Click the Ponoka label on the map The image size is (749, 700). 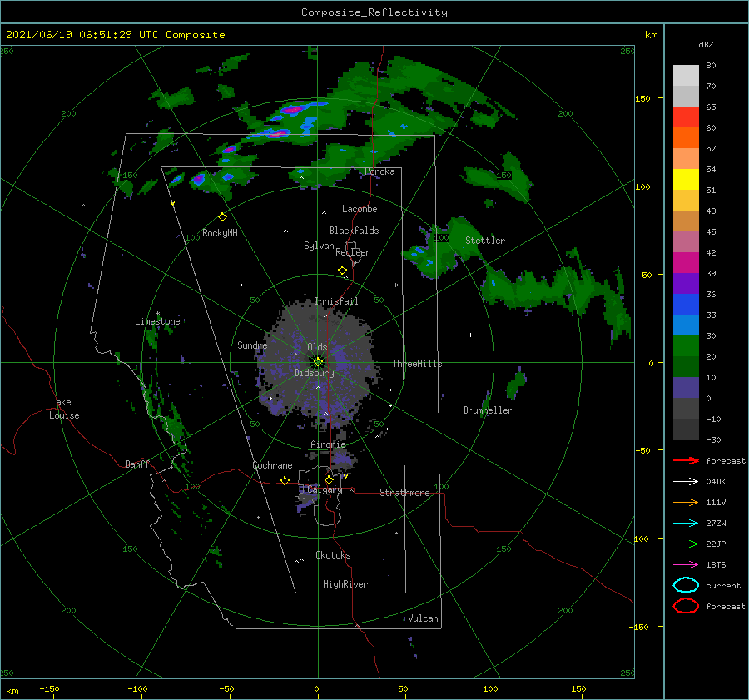[x=379, y=171]
